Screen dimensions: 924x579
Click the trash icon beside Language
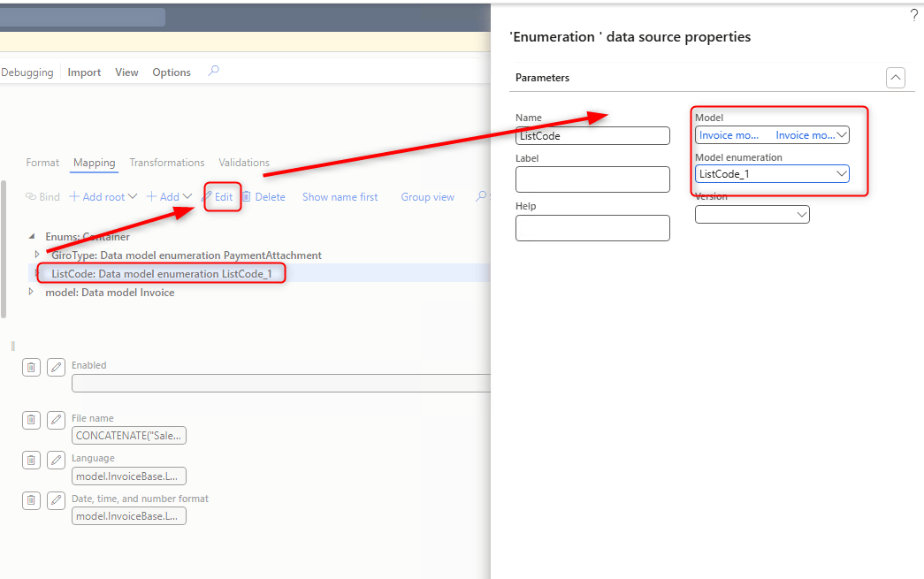tap(31, 460)
